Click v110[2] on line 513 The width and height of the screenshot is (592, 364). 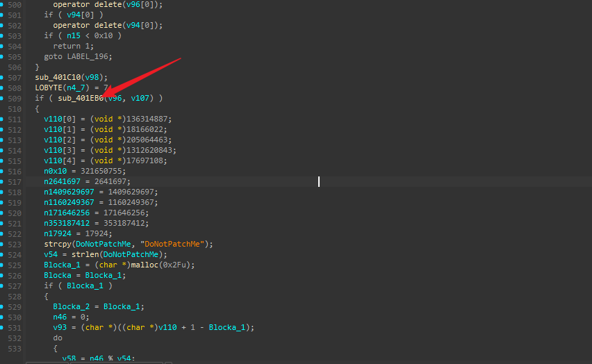tap(60, 140)
